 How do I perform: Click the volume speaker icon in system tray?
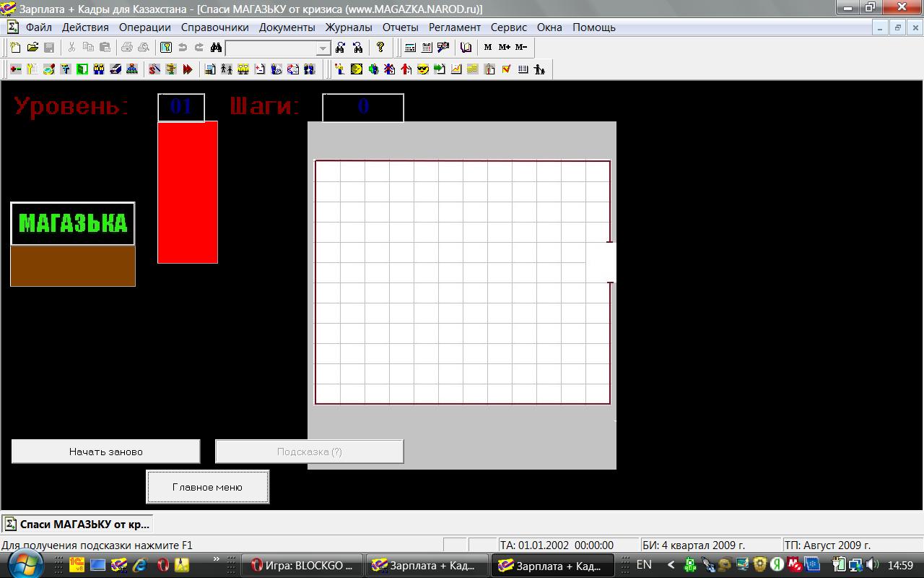[871, 565]
